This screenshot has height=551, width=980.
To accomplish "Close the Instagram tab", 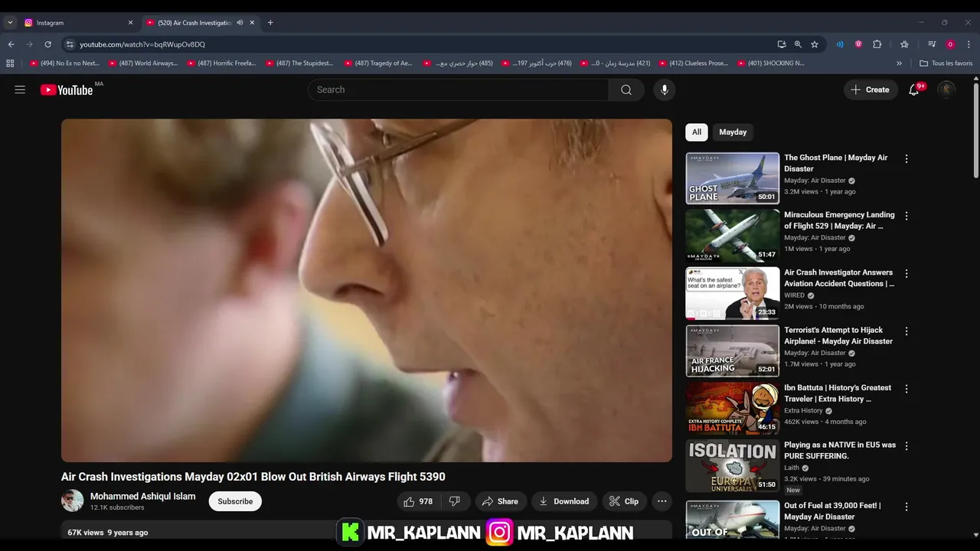I will (x=130, y=22).
